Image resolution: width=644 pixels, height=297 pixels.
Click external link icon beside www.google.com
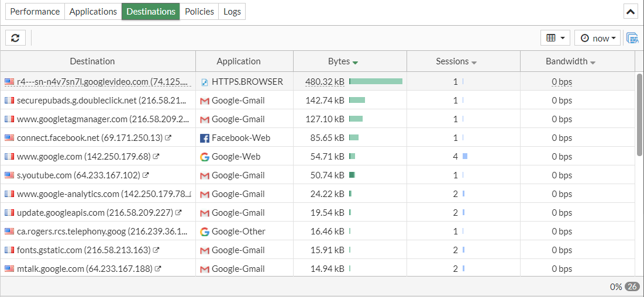[157, 157]
